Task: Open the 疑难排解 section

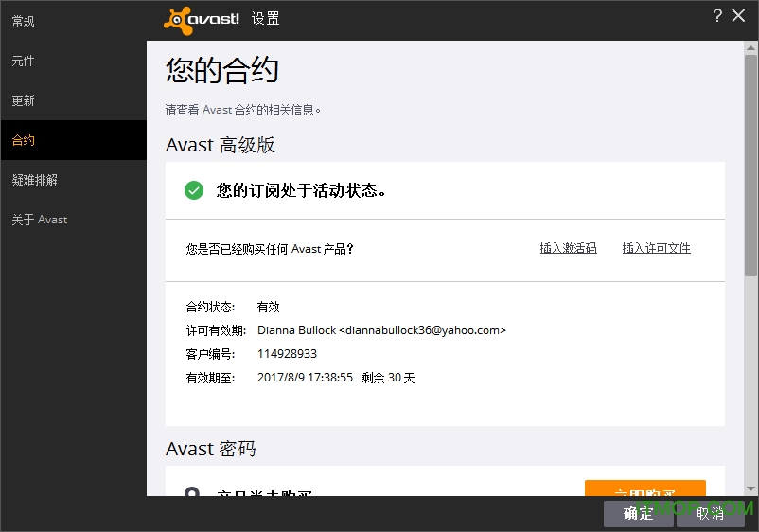Action: (x=34, y=180)
